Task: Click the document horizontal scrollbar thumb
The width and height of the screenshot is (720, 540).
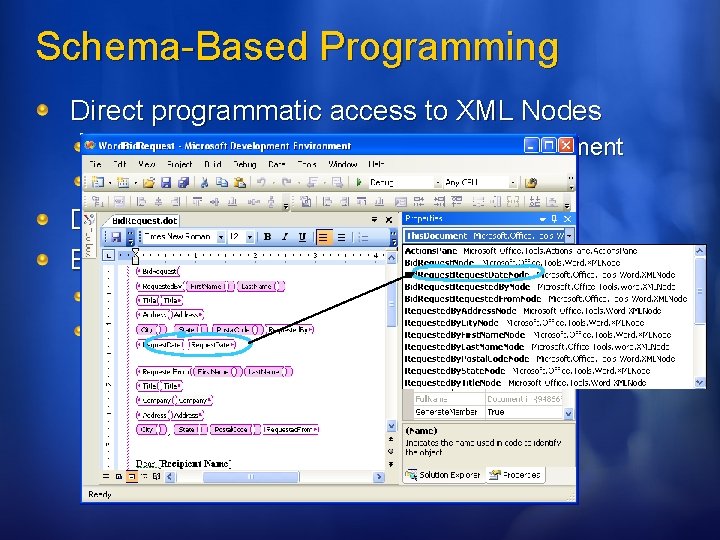Action: coord(251,477)
